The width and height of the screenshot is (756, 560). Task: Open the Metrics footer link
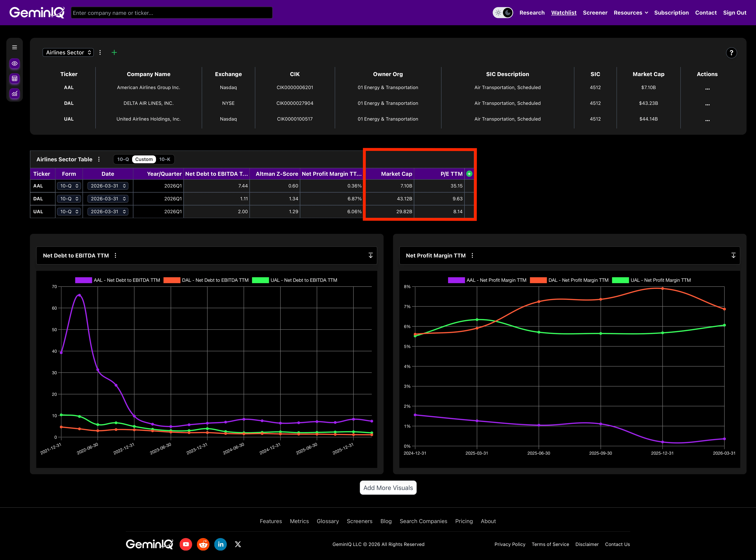pyautogui.click(x=299, y=521)
